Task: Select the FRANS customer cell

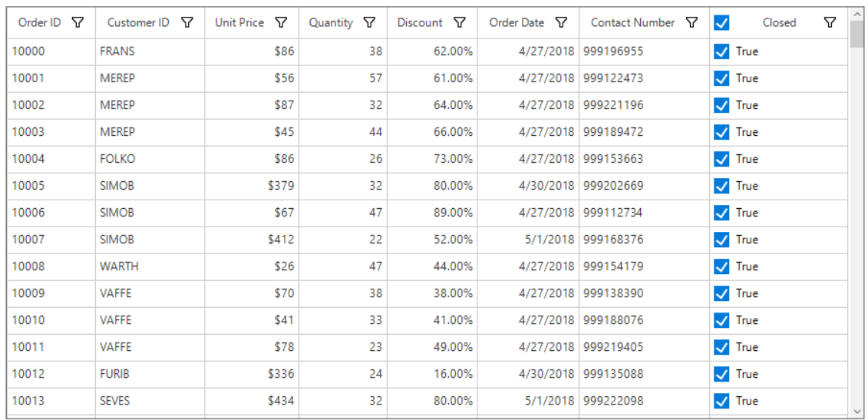Action: coord(150,51)
